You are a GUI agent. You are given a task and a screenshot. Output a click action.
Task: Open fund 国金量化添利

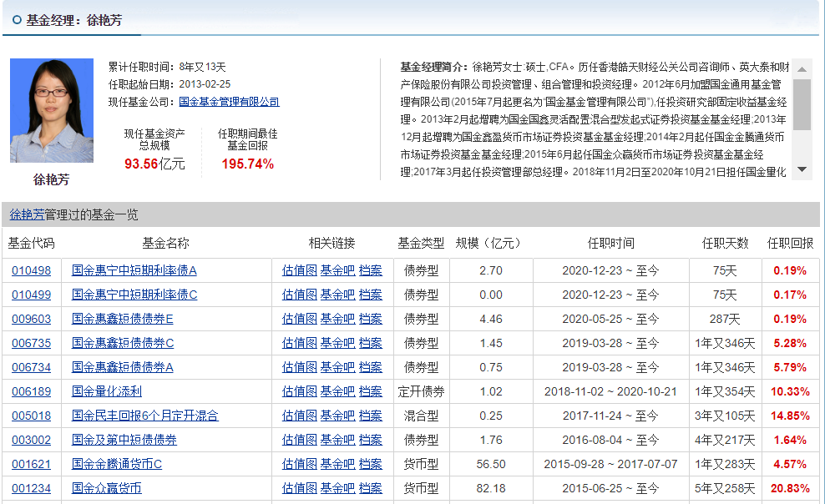pos(107,391)
